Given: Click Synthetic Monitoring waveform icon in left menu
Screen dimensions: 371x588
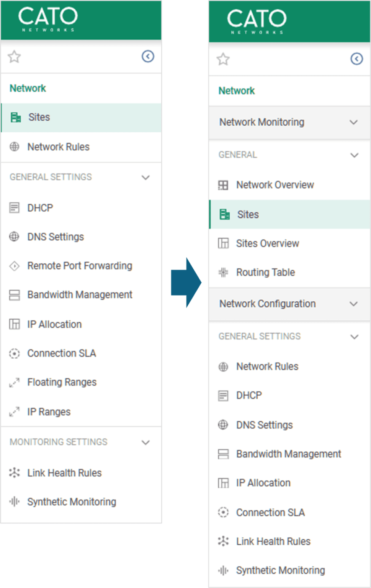Looking at the screenshot, I should (x=14, y=502).
